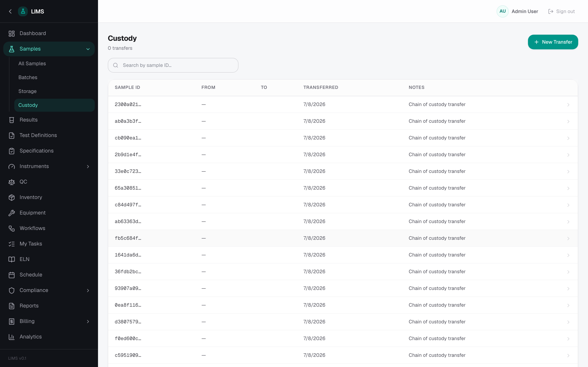Click the LIMS flask logo icon

point(23,11)
